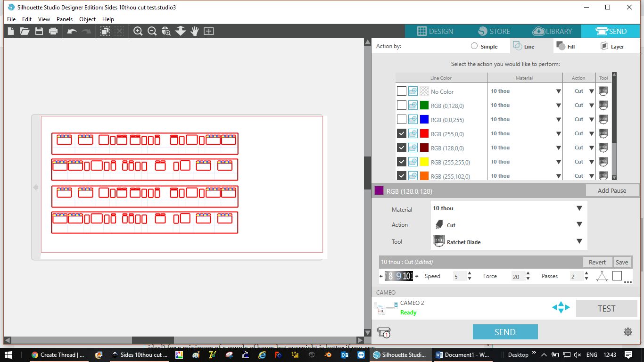The width and height of the screenshot is (644, 362).
Task: Click the Fit to Window icon
Action: (209, 31)
